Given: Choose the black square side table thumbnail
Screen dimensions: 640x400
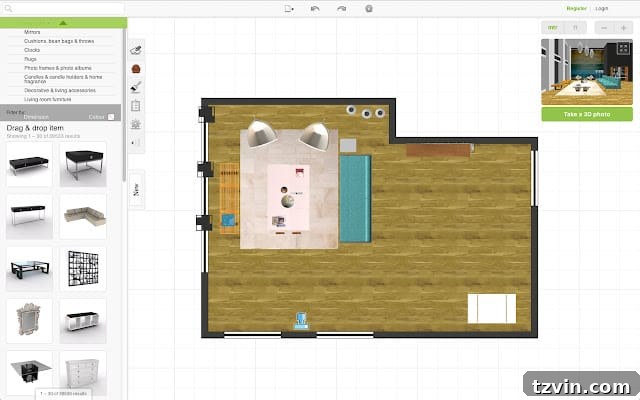Looking at the screenshot, I should [83, 164].
